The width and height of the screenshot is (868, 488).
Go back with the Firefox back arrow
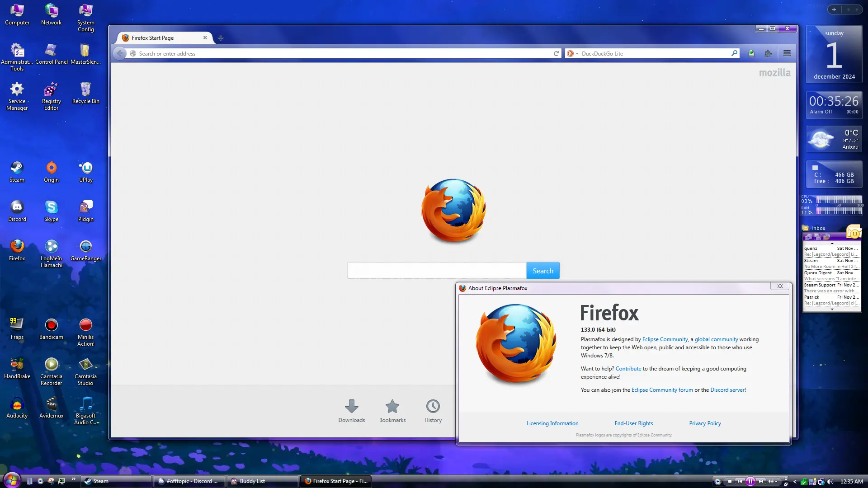tap(120, 53)
